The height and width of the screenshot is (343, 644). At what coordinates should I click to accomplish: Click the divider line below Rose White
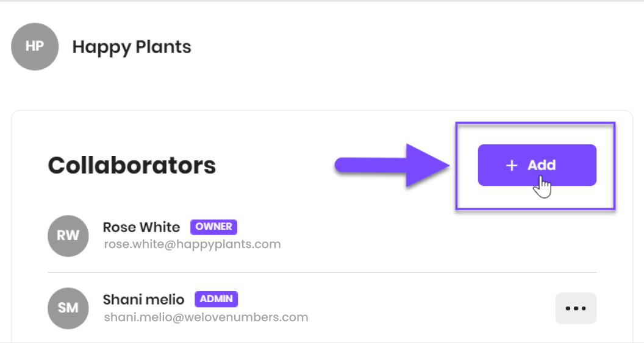322,272
